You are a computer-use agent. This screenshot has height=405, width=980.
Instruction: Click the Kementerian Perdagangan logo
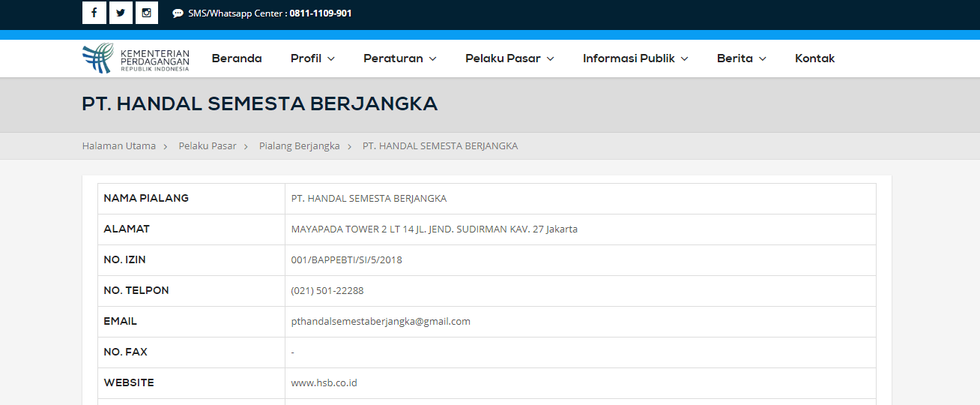[136, 58]
